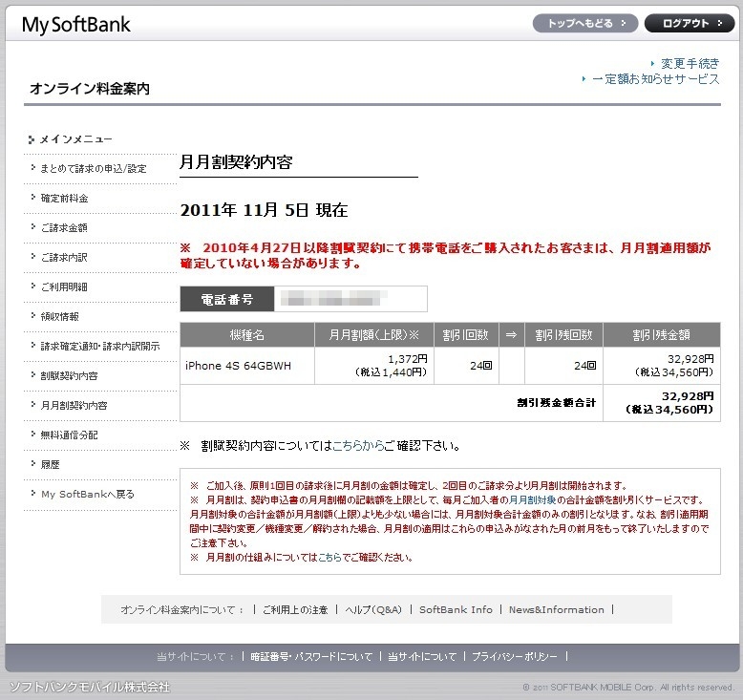Viewport: 743px width, 700px height.
Task: Click 月月割額(上限)※ column header
Action: (x=373, y=335)
